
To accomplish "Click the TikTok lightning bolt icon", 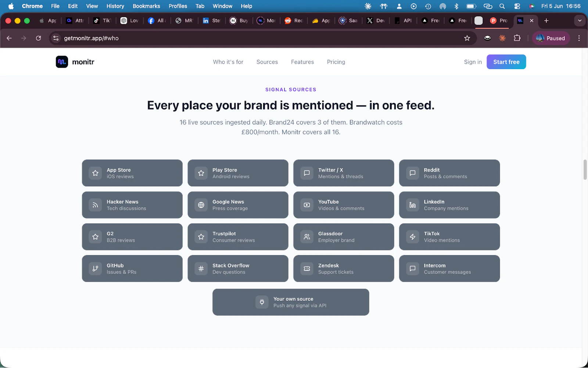I will (412, 237).
